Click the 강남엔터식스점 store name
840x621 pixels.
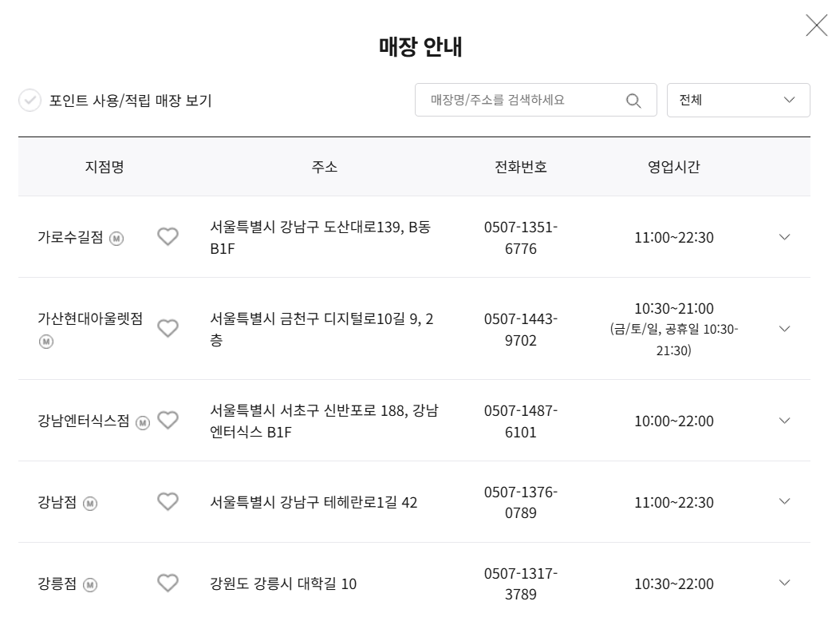(84, 421)
